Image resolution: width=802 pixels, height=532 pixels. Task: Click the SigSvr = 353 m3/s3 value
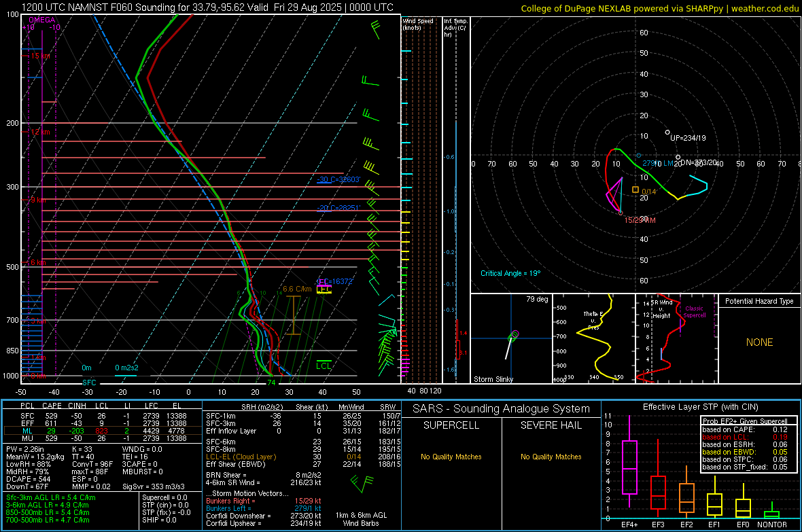[x=154, y=486]
